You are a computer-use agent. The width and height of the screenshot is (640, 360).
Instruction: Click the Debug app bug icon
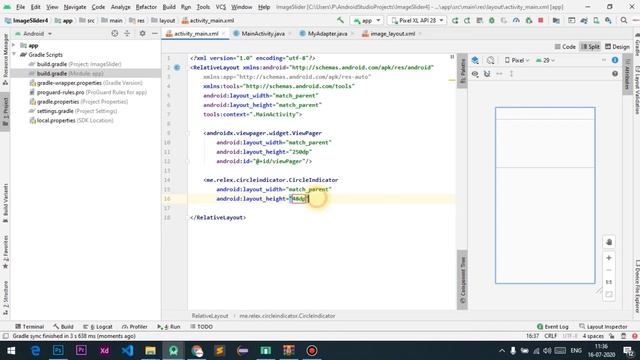pos(491,20)
